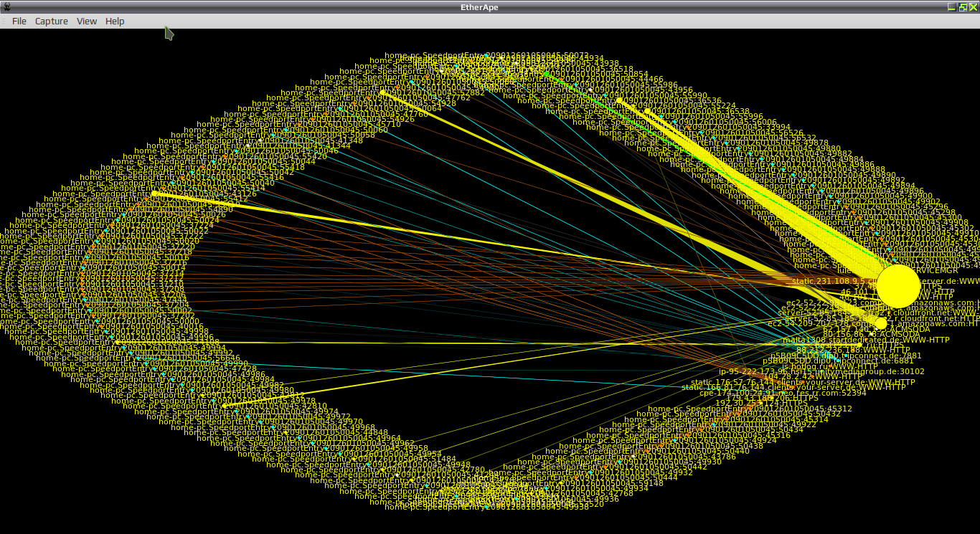Click the home-pc node label ending :43126

click(x=154, y=194)
